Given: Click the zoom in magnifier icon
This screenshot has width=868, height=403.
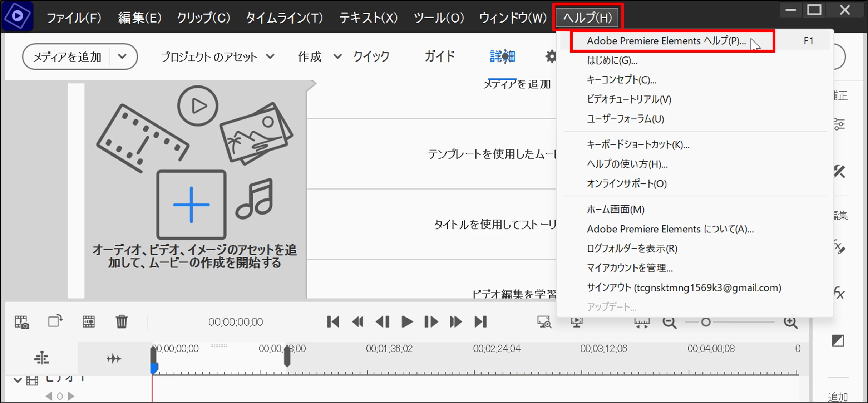Looking at the screenshot, I should pos(790,323).
